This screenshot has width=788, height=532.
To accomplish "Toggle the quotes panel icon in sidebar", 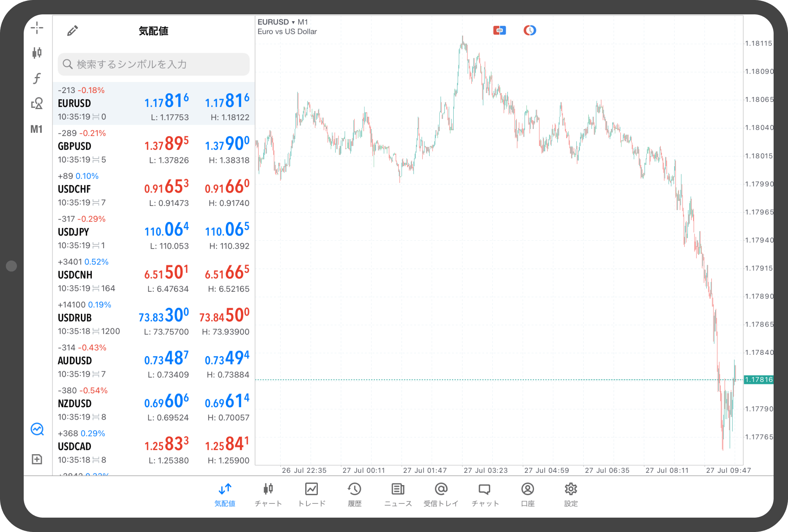I will point(37,429).
